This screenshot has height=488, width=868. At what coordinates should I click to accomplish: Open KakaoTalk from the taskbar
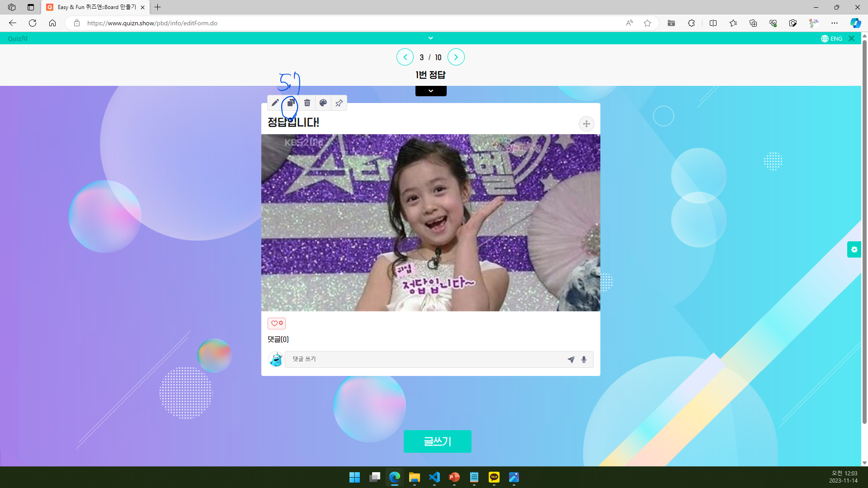point(494,477)
